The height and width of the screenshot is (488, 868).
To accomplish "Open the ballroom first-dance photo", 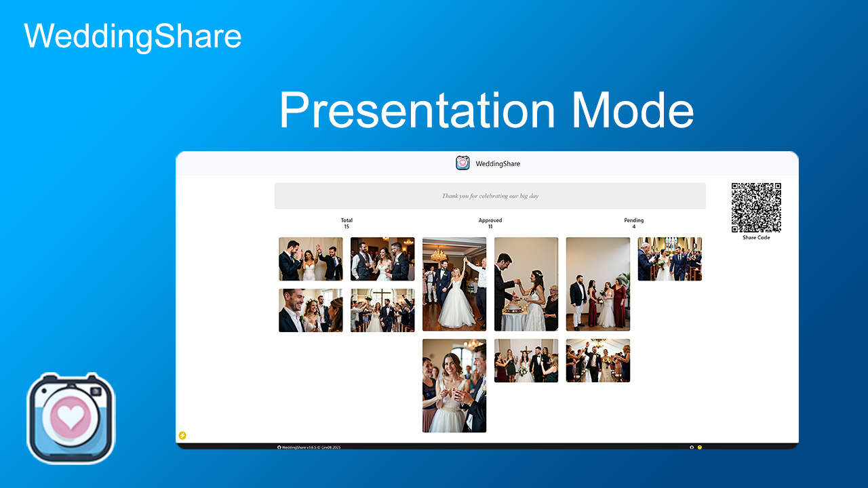I will pos(454,284).
